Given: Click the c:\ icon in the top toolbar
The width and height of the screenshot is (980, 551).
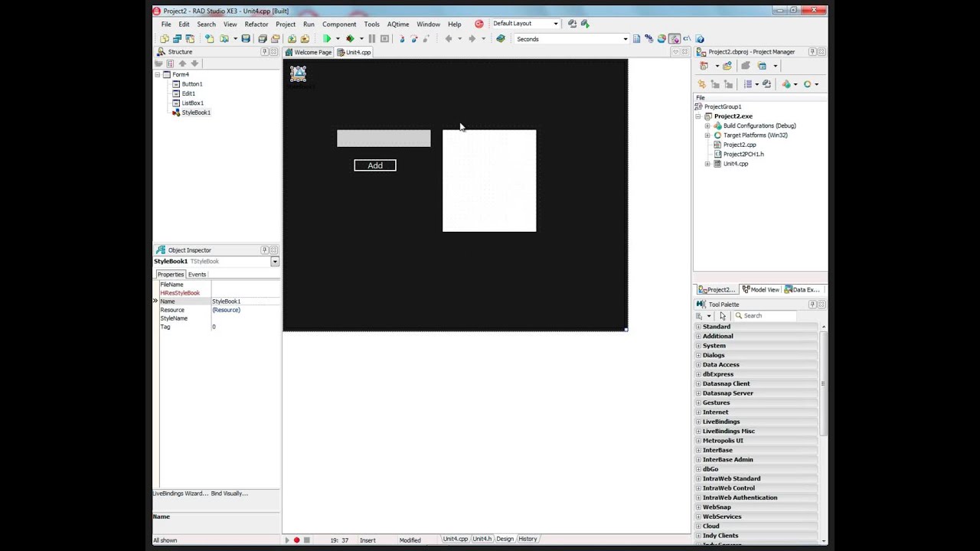Looking at the screenshot, I should click(687, 38).
